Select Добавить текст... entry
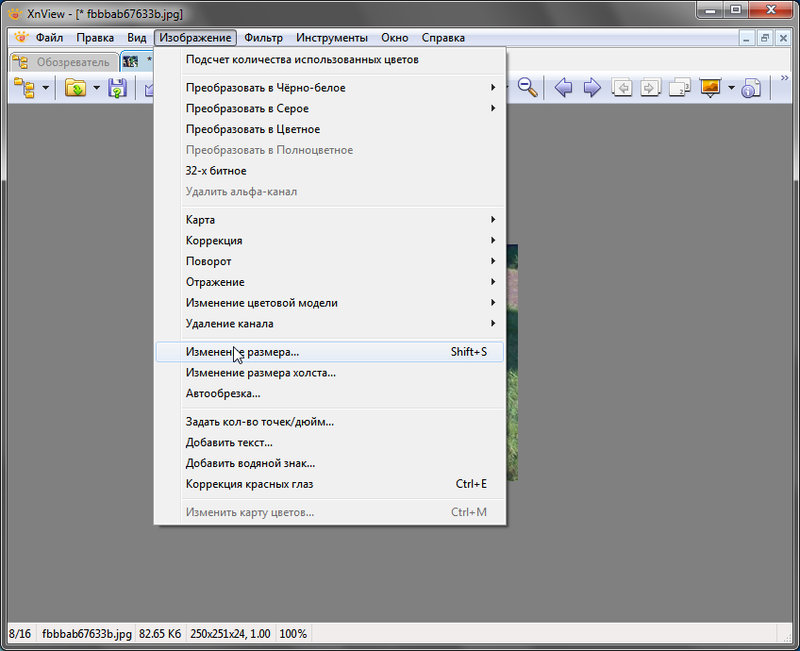The width and height of the screenshot is (800, 651). [x=330, y=443]
